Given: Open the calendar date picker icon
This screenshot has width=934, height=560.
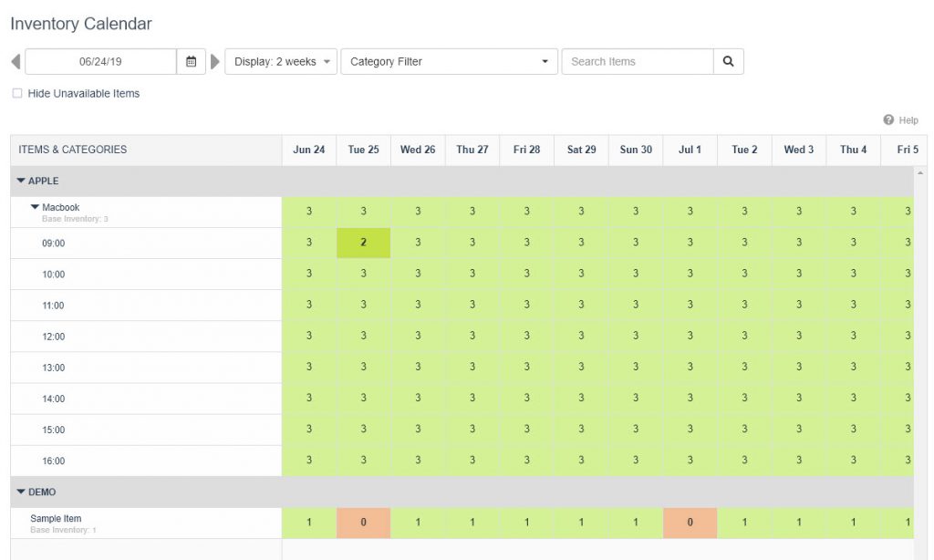Looking at the screenshot, I should [x=192, y=61].
